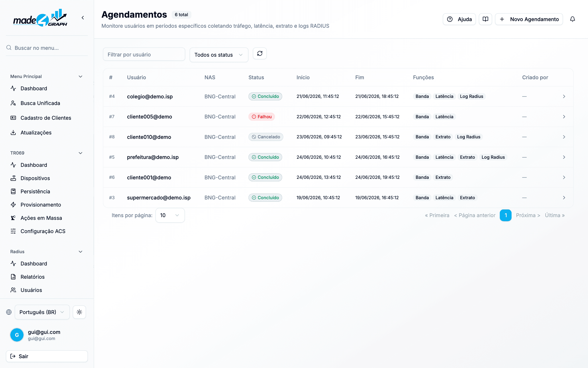588x368 pixels.
Task: Open the documentation book icon
Action: tap(485, 19)
